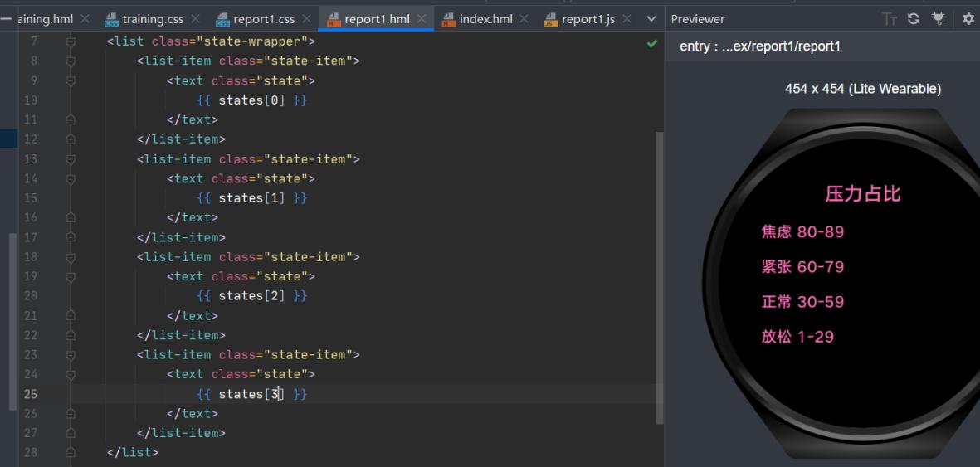The image size is (980, 467).
Task: Click the Previewer icon left of the gear
Action: (940, 18)
